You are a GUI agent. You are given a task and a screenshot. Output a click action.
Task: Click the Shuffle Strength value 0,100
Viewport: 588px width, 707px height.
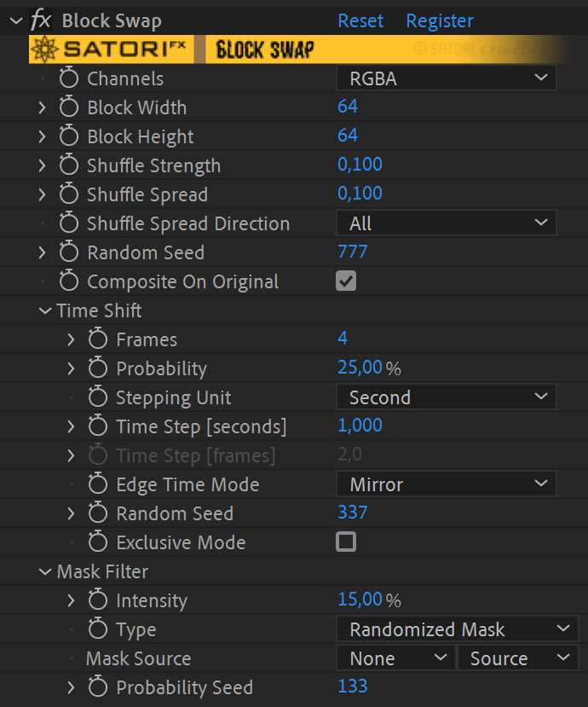pos(360,165)
